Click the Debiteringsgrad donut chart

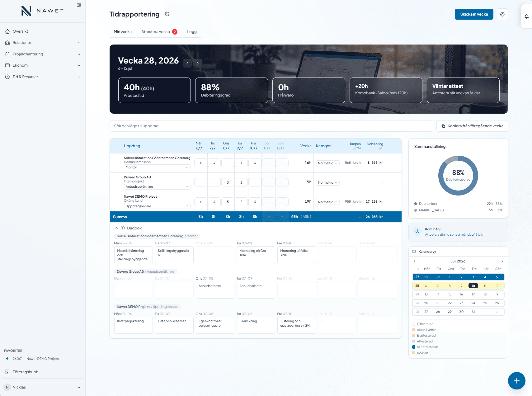[458, 176]
